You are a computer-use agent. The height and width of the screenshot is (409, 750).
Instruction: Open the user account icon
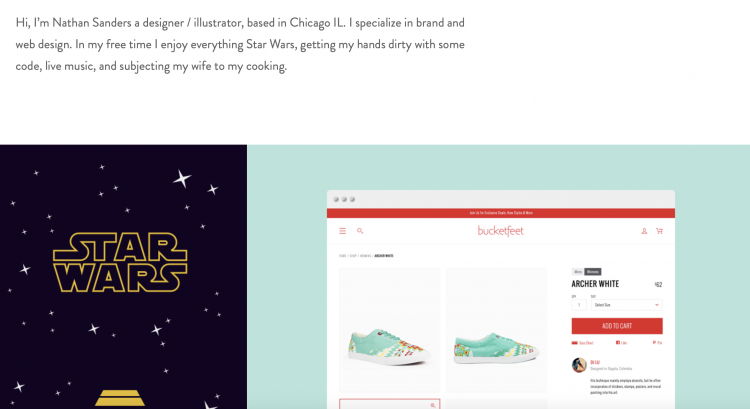(644, 231)
